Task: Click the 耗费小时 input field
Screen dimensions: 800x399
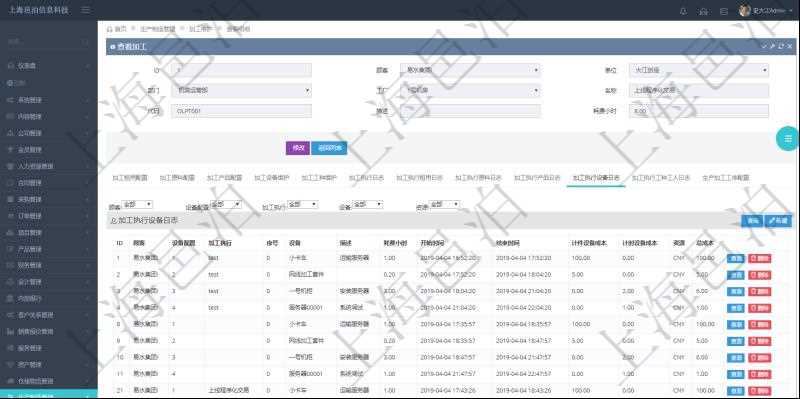Action: point(698,111)
